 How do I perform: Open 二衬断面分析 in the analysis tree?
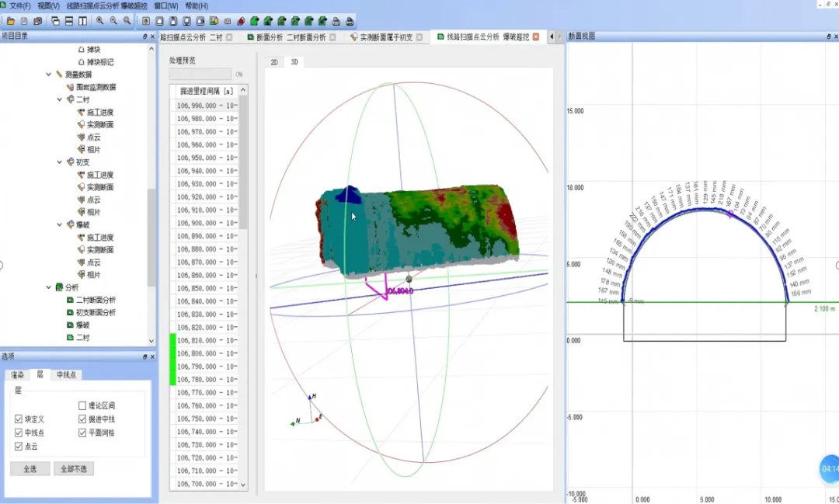tap(96, 300)
